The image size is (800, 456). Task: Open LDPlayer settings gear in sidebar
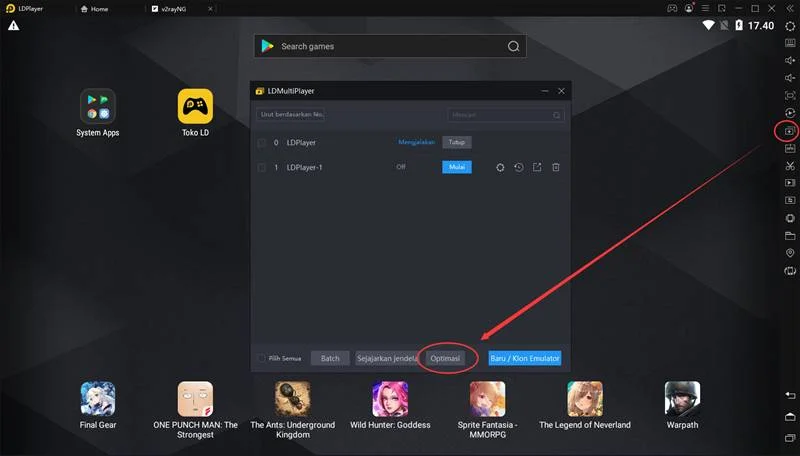pyautogui.click(x=790, y=26)
